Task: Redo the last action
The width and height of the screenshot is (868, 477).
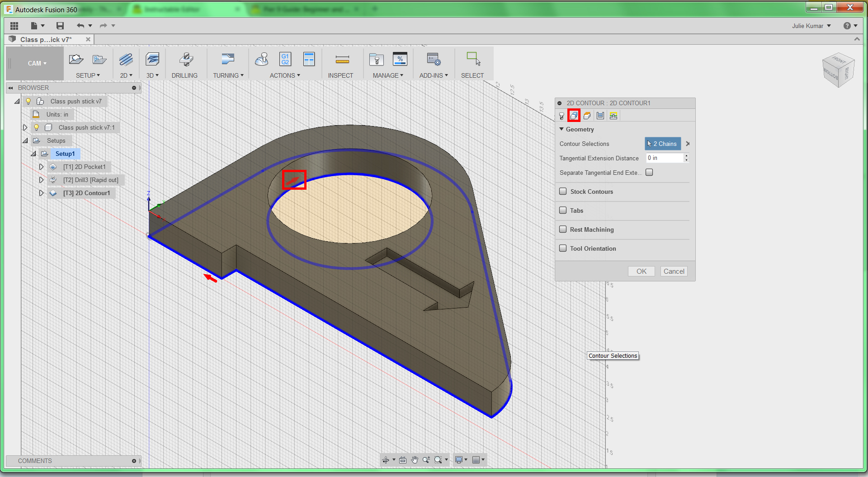Action: [x=104, y=26]
